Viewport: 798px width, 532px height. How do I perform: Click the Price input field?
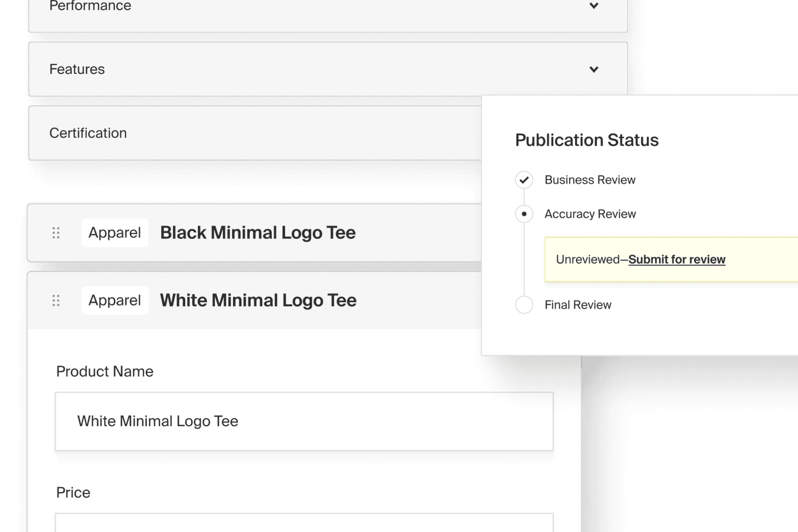pos(304,523)
